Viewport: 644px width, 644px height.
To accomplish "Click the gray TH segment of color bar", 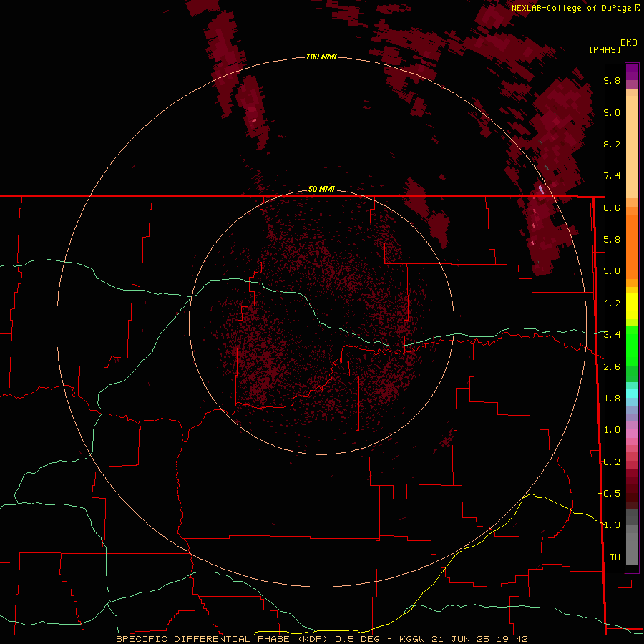I will coord(632,546).
